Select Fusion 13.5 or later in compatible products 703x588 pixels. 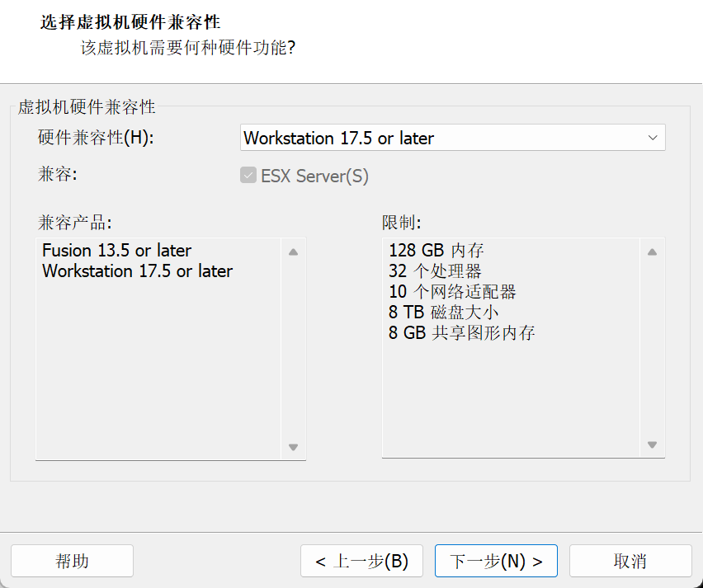click(x=116, y=250)
